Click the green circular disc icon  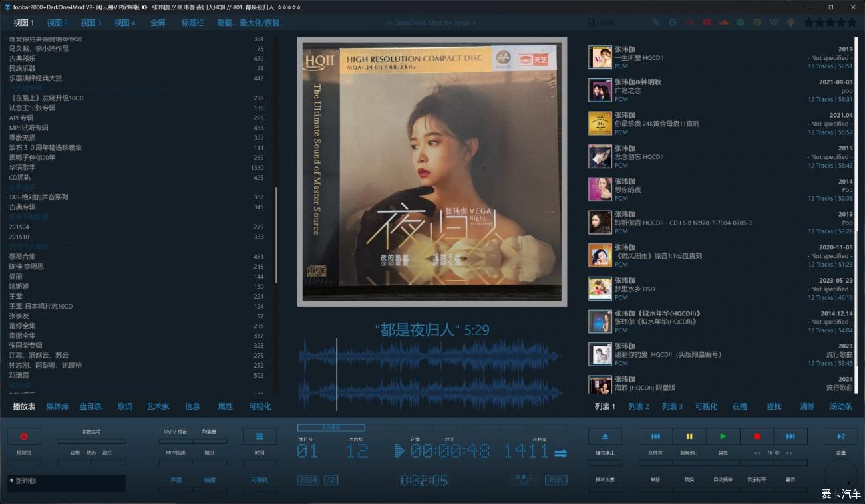[x=757, y=23]
